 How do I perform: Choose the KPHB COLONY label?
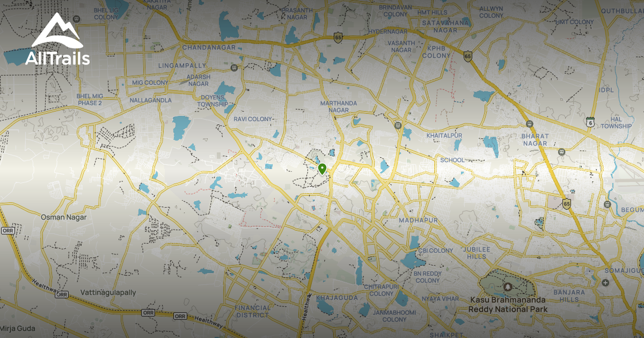tap(437, 52)
